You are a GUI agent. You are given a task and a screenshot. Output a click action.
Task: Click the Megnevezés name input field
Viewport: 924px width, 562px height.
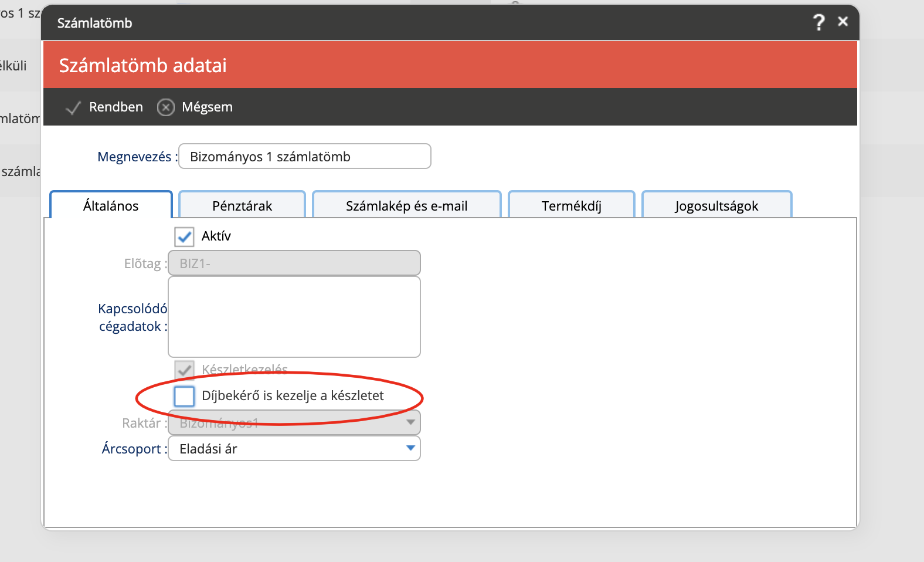305,157
